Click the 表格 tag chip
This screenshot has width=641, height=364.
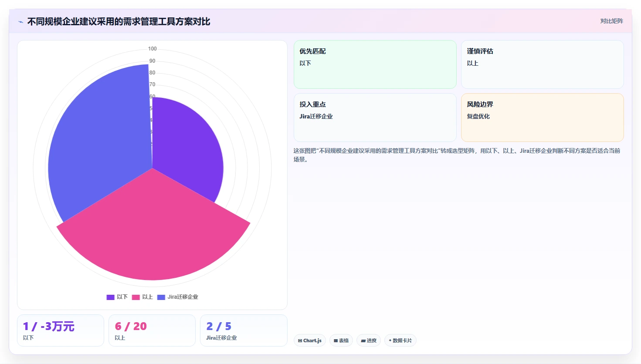341,340
